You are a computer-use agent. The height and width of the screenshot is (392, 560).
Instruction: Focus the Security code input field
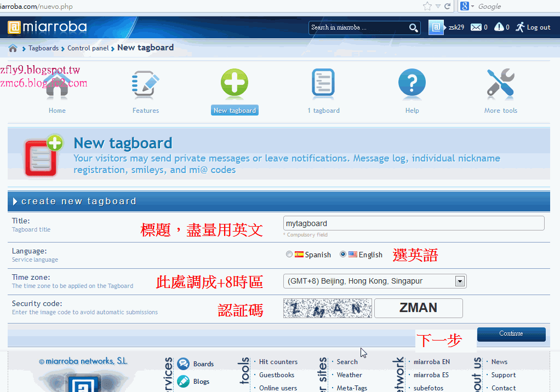tap(418, 308)
